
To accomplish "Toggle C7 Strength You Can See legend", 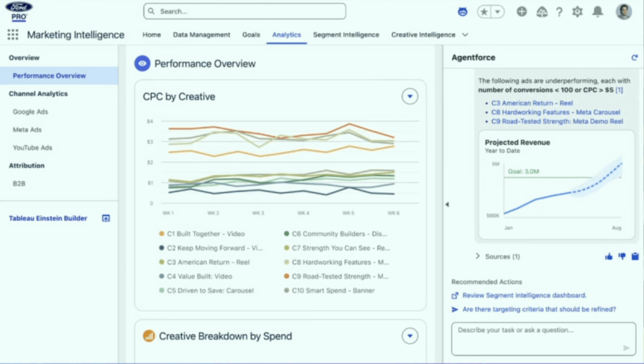I will [x=337, y=248].
